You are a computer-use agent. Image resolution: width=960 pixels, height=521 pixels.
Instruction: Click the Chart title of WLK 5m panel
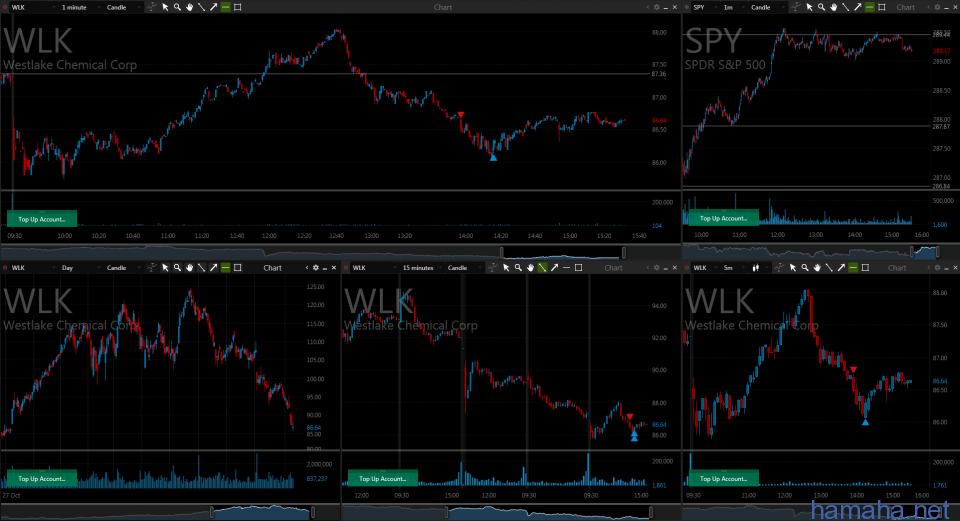click(x=897, y=268)
